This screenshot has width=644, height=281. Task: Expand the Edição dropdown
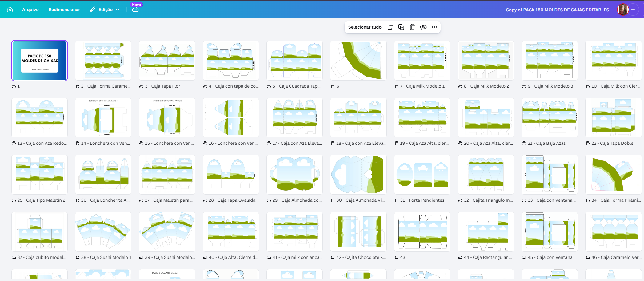pos(105,10)
